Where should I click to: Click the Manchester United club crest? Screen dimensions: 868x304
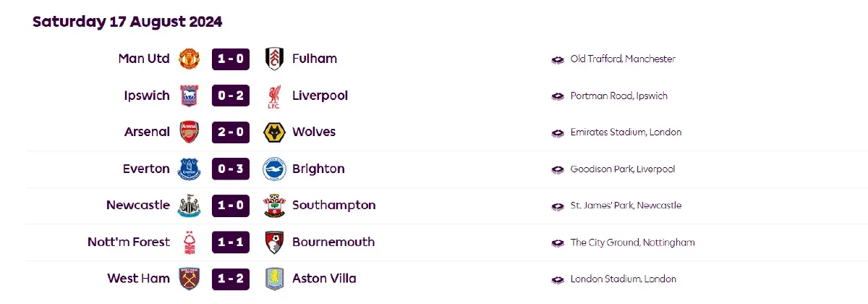click(x=189, y=59)
